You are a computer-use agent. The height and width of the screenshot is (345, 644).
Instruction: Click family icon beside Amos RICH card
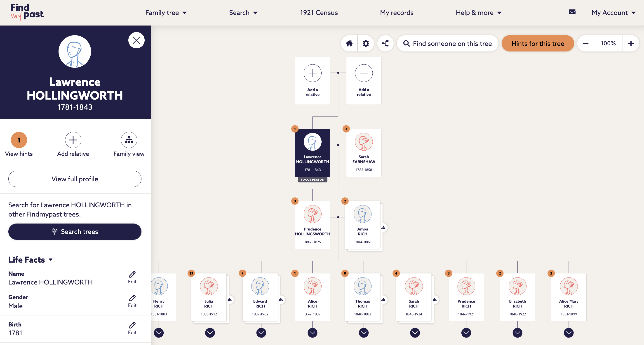[383, 228]
